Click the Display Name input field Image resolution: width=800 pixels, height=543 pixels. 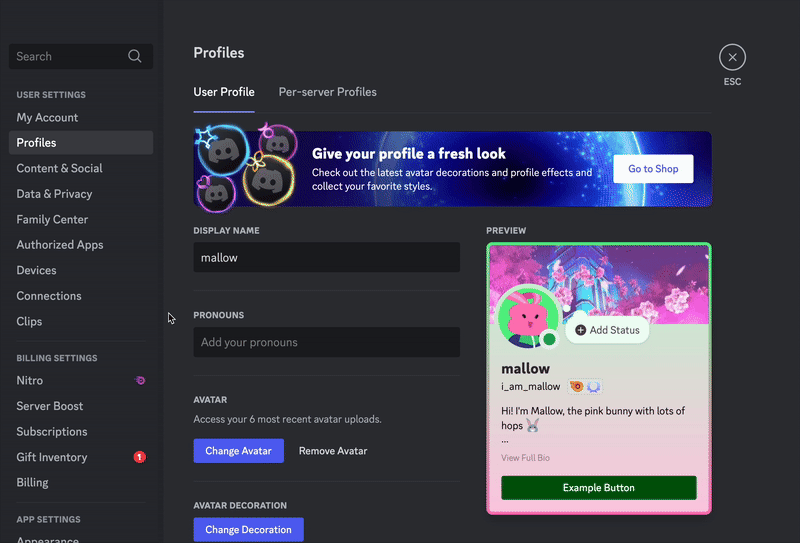326,257
